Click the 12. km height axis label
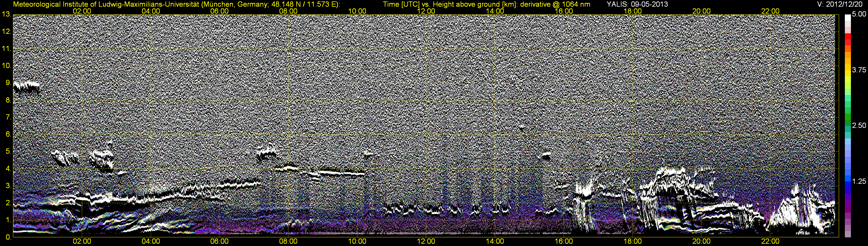This screenshot has height=246, width=868. coord(7,32)
